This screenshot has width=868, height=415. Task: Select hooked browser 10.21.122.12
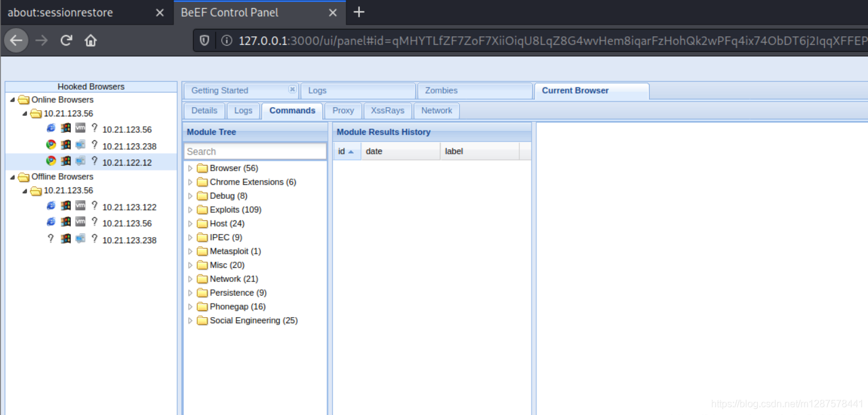pos(127,163)
